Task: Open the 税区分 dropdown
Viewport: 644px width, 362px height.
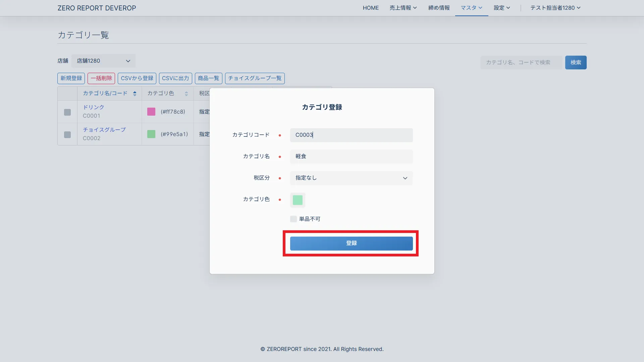Action: [x=351, y=178]
